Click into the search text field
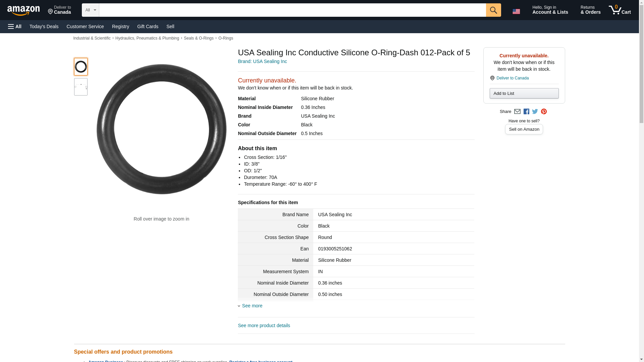644x362 pixels. point(292,10)
